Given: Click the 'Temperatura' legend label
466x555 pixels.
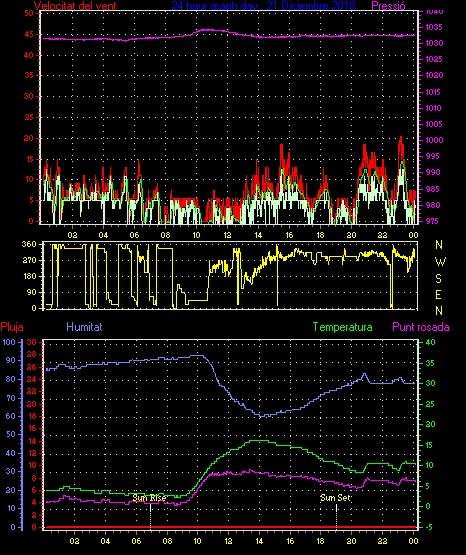Looking at the screenshot, I should coord(343,327).
